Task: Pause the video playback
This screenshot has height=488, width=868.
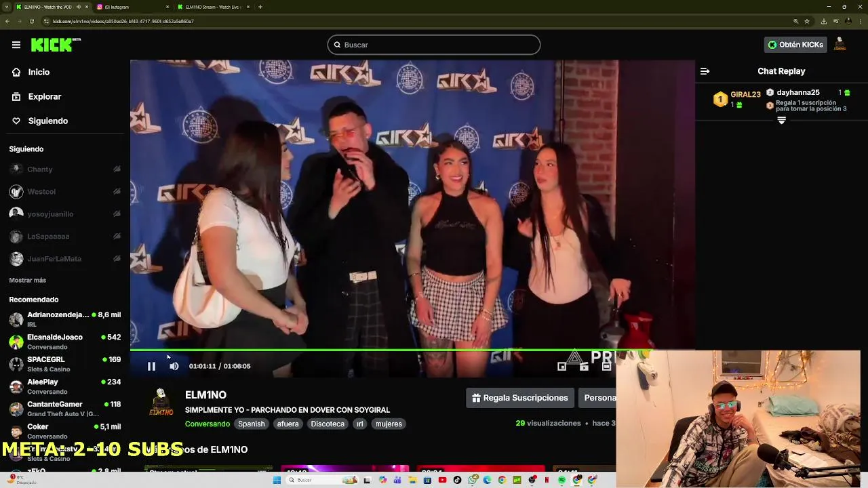Action: point(151,366)
